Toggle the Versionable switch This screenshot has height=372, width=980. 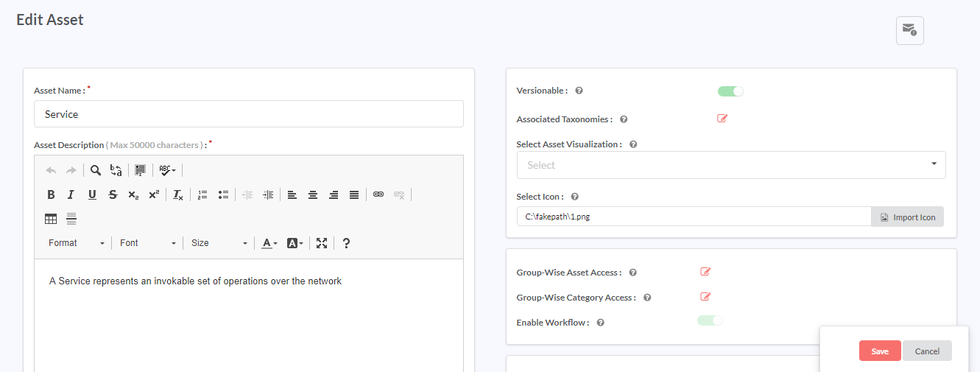click(730, 91)
